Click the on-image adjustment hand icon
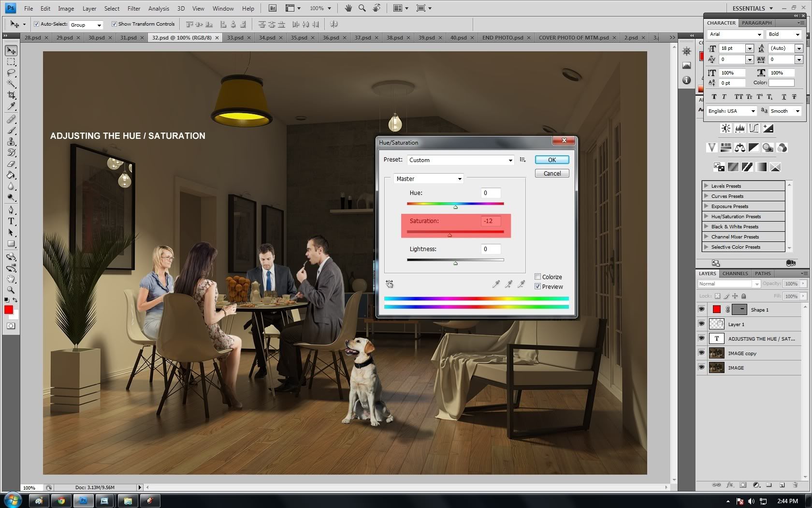Screen dimensions: 812x508 pyautogui.click(x=390, y=284)
